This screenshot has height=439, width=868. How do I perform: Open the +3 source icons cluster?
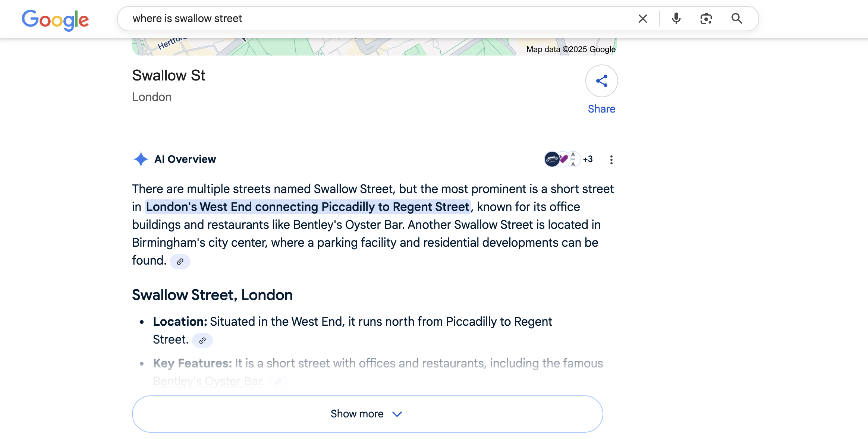pyautogui.click(x=568, y=160)
